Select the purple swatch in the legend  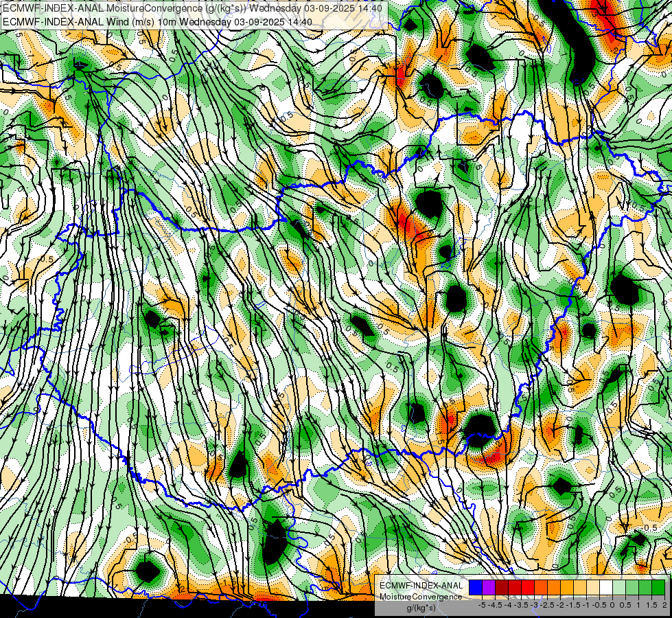coord(489,588)
